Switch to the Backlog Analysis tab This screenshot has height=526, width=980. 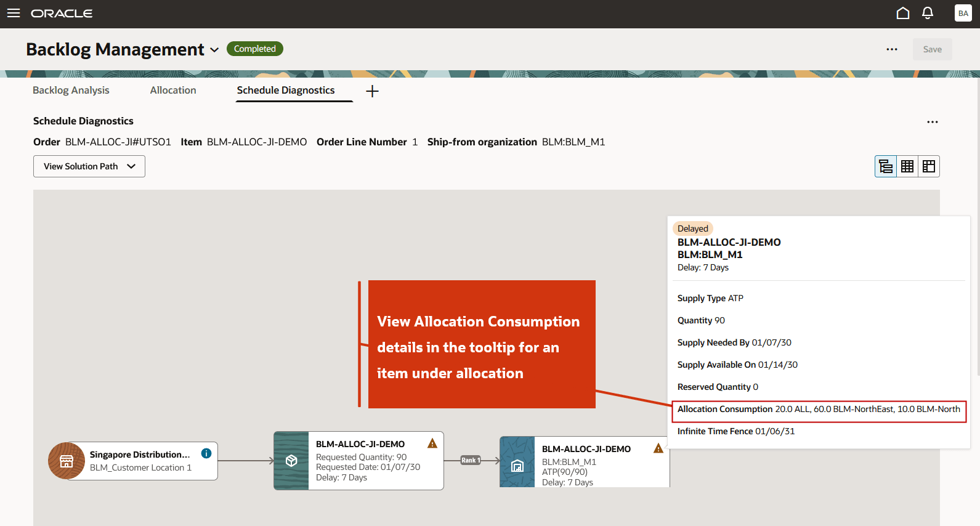click(x=71, y=90)
